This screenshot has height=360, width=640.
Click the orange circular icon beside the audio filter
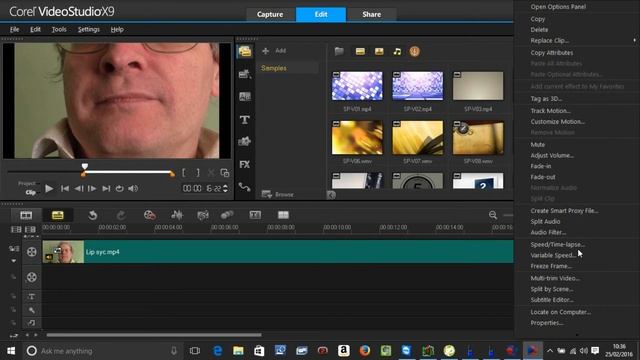414,51
